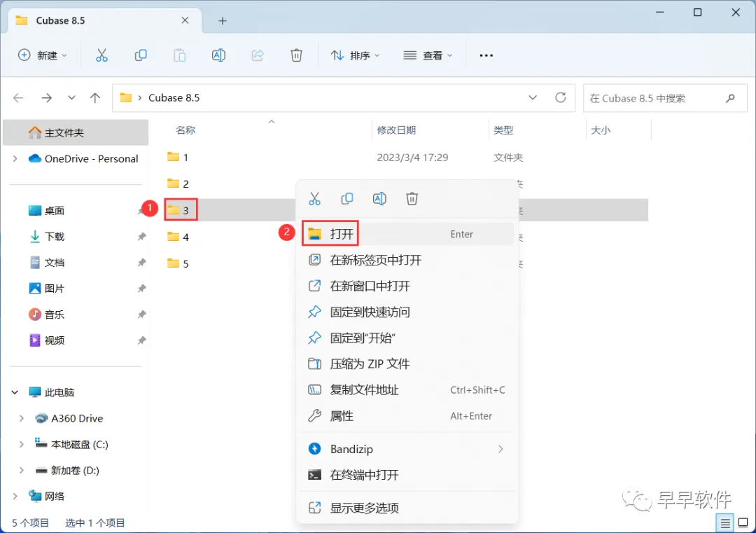The image size is (756, 533).
Task: Open the three-dot more options menu
Action: tap(486, 55)
